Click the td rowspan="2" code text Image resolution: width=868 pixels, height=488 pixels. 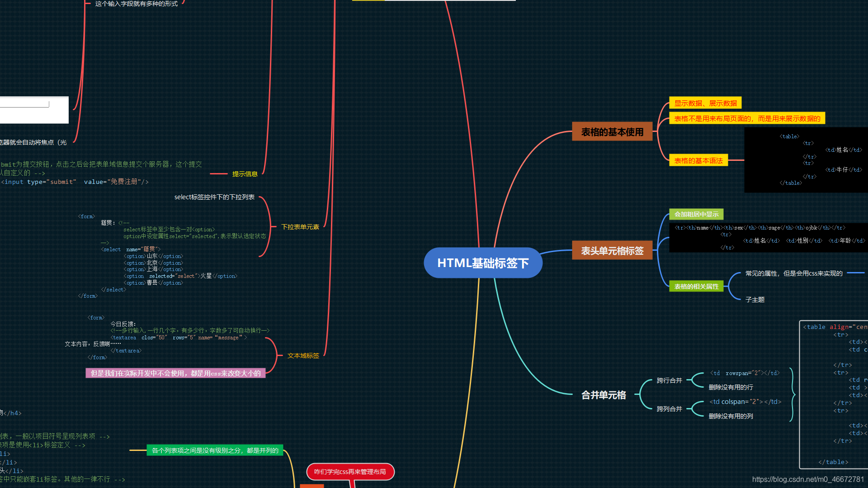point(745,373)
